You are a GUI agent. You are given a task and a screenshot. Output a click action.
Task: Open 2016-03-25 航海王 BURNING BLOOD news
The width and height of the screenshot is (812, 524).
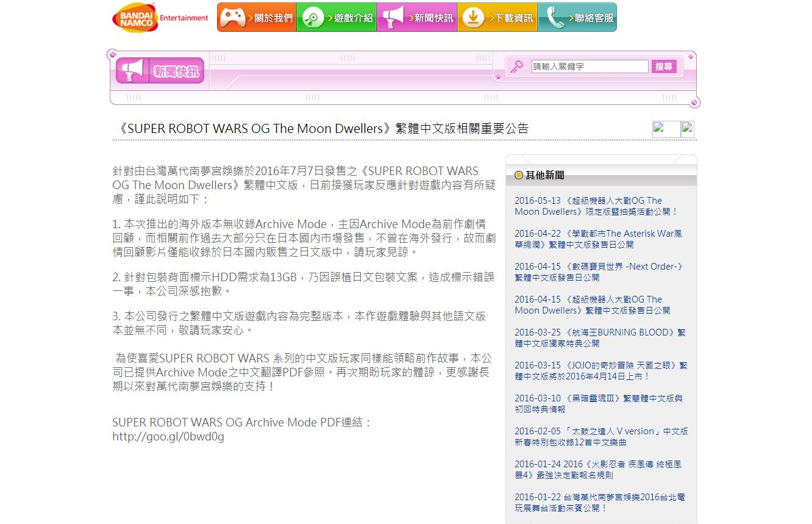point(599,338)
